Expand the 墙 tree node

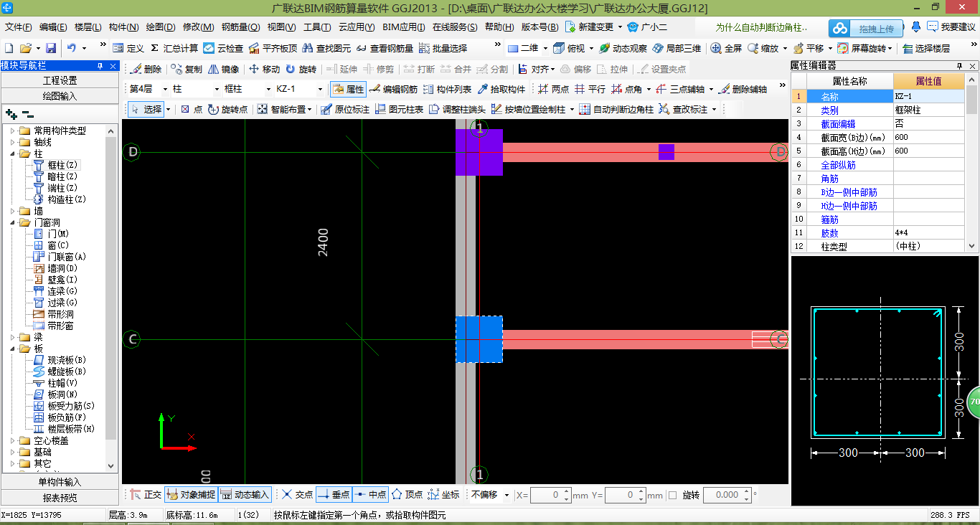(13, 211)
